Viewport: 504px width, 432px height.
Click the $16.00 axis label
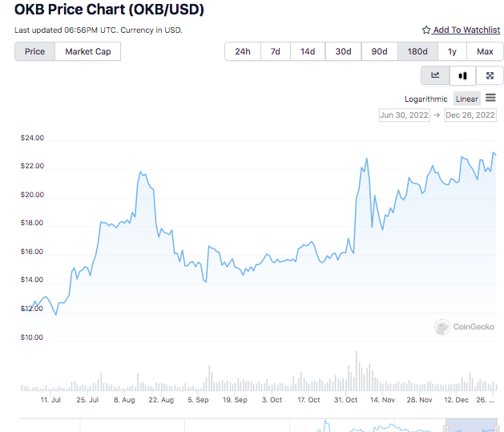[32, 252]
